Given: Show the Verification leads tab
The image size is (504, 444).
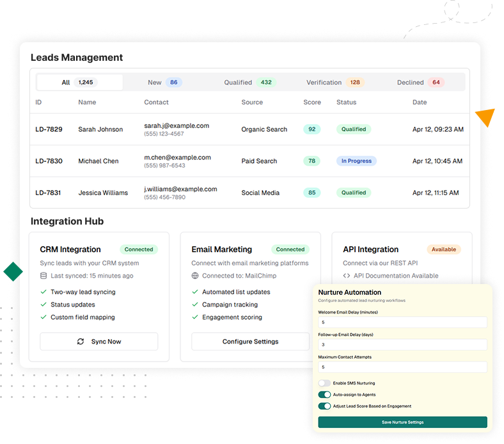Looking at the screenshot, I should point(335,83).
